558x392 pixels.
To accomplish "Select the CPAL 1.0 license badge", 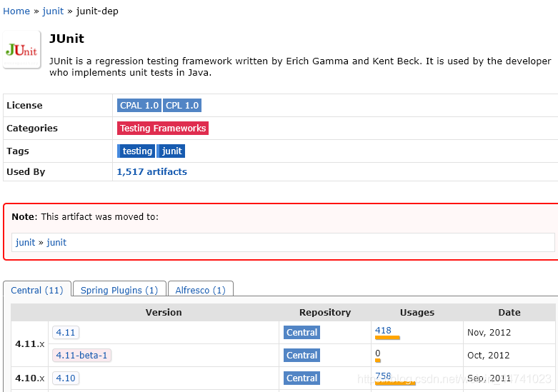I will point(139,105).
